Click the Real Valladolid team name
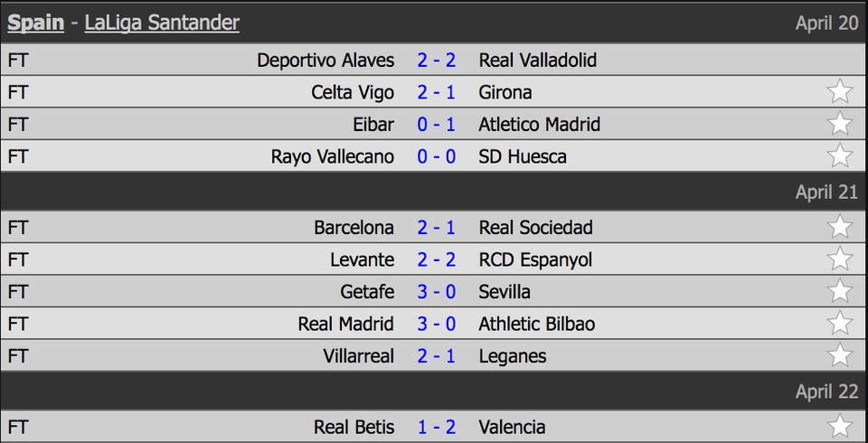 [x=538, y=61]
